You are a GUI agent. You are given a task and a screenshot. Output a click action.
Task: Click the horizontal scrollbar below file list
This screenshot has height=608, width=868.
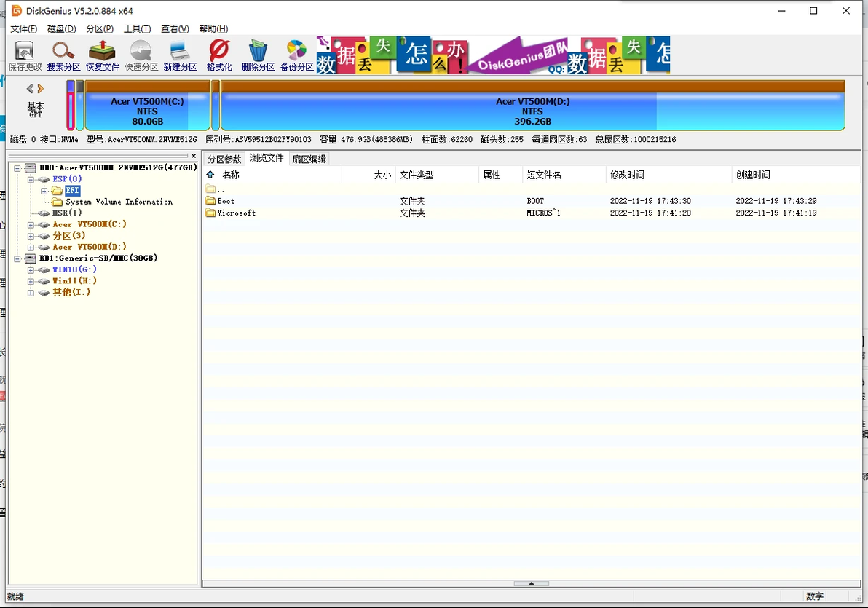[531, 583]
